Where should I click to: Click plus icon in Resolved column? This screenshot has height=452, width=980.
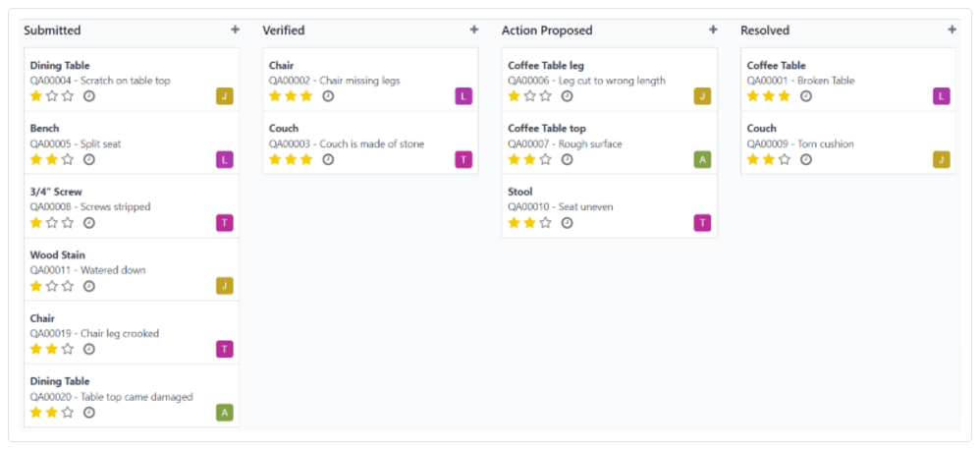[952, 29]
